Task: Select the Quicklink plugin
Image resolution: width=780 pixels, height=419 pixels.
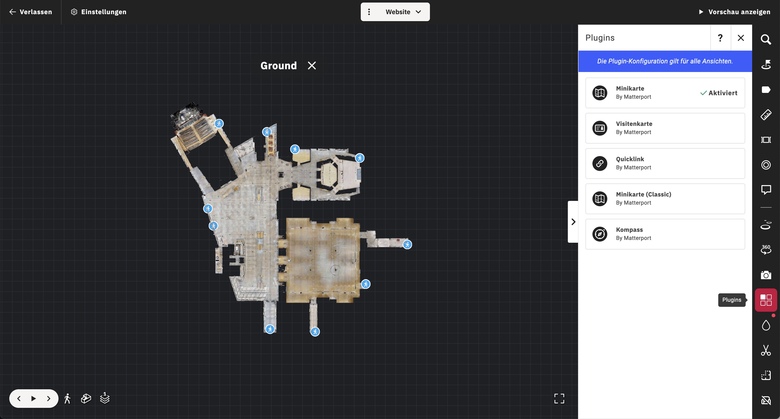Action: coord(665,164)
